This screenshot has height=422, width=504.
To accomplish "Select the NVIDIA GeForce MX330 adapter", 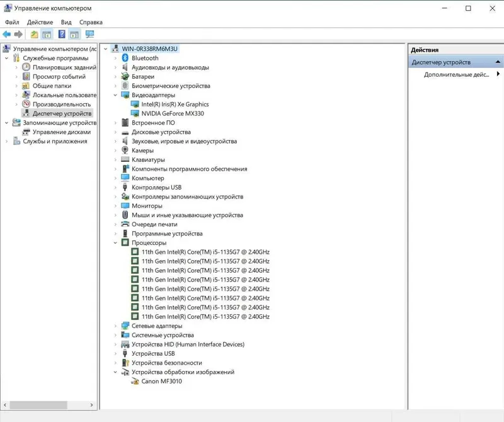I will (x=173, y=113).
